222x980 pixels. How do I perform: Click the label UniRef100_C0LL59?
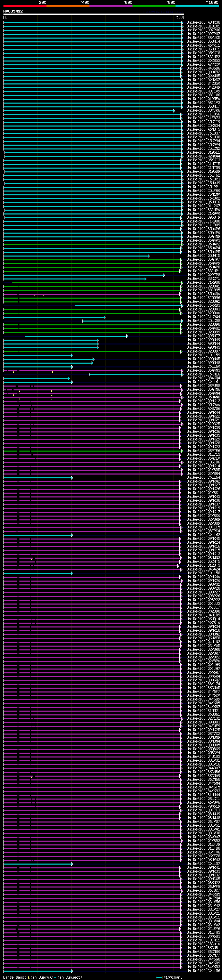click(x=203, y=355)
